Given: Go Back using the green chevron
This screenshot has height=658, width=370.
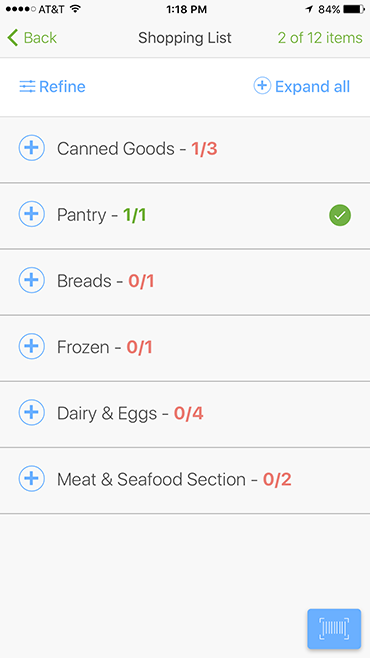Looking at the screenshot, I should pos(13,38).
